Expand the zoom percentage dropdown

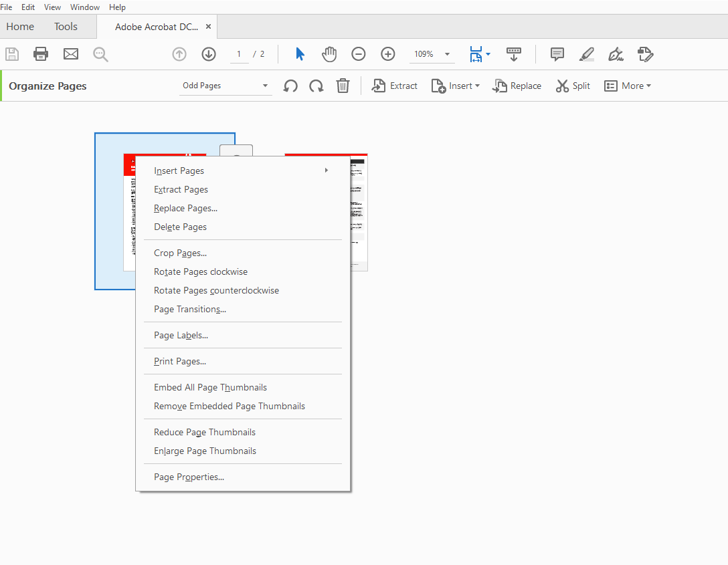[x=447, y=54]
